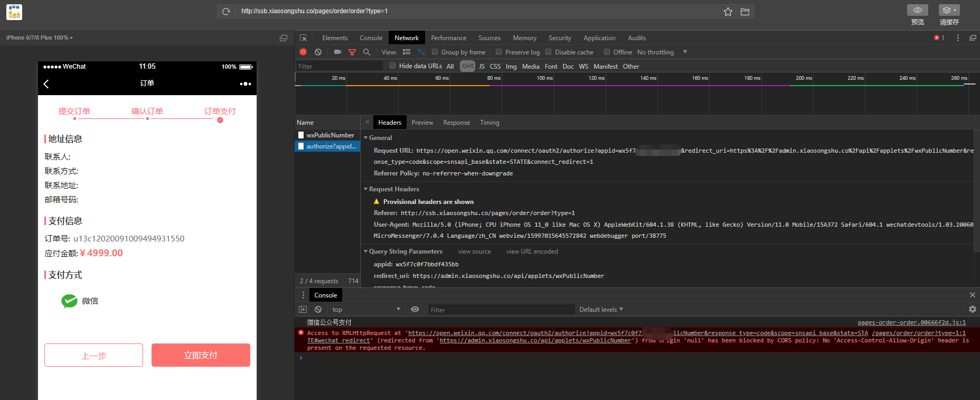Open console settings gear icon
This screenshot has width=980, height=400.
tap(973, 309)
